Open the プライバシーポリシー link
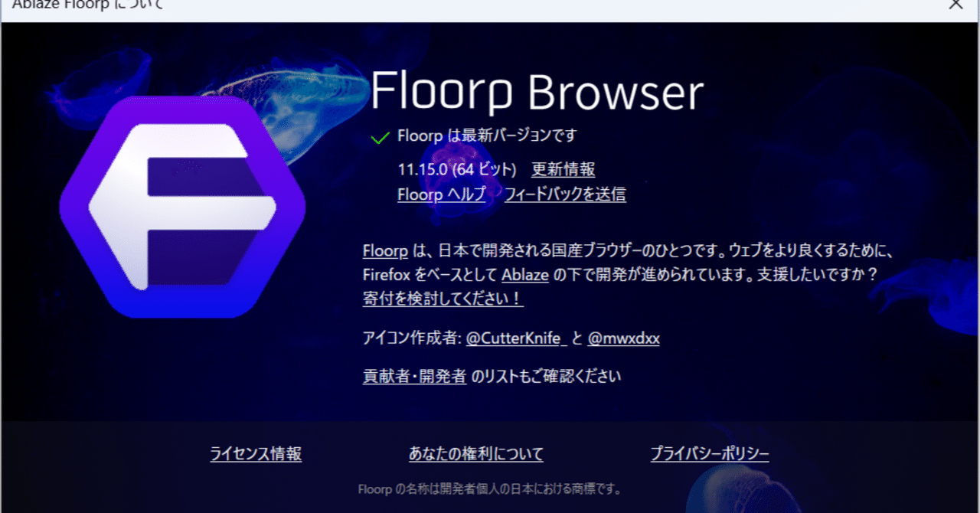Viewport: 980px width, 513px height. pyautogui.click(x=710, y=454)
